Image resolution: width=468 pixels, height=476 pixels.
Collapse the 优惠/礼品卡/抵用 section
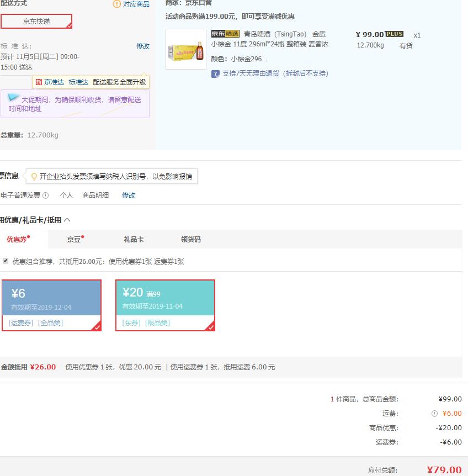pyautogui.click(x=67, y=220)
